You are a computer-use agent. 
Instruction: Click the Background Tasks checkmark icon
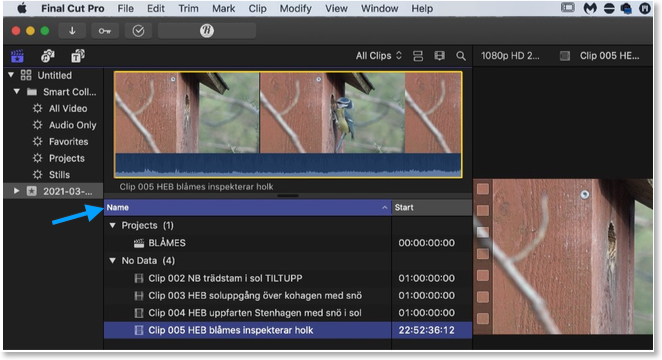[x=138, y=31]
